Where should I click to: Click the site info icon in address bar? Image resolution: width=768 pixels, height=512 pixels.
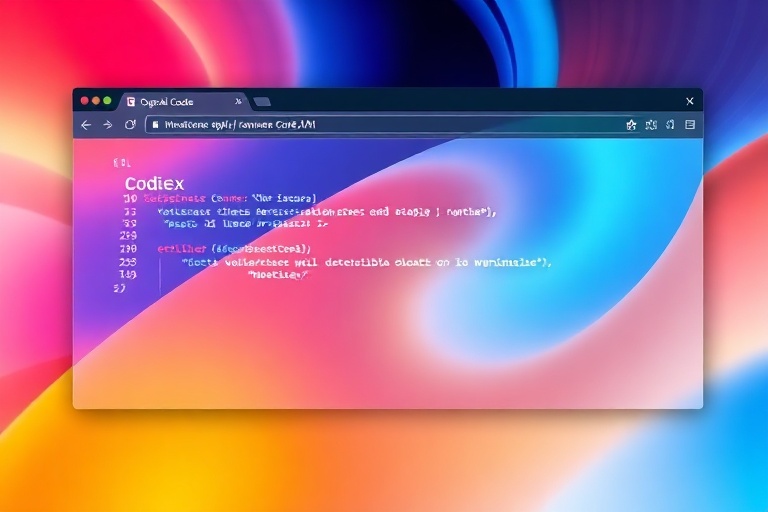click(155, 124)
